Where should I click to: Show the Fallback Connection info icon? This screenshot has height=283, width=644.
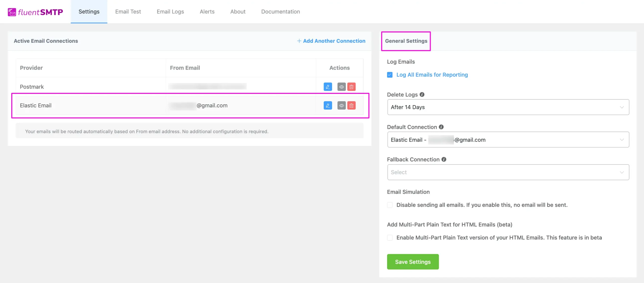click(x=444, y=159)
